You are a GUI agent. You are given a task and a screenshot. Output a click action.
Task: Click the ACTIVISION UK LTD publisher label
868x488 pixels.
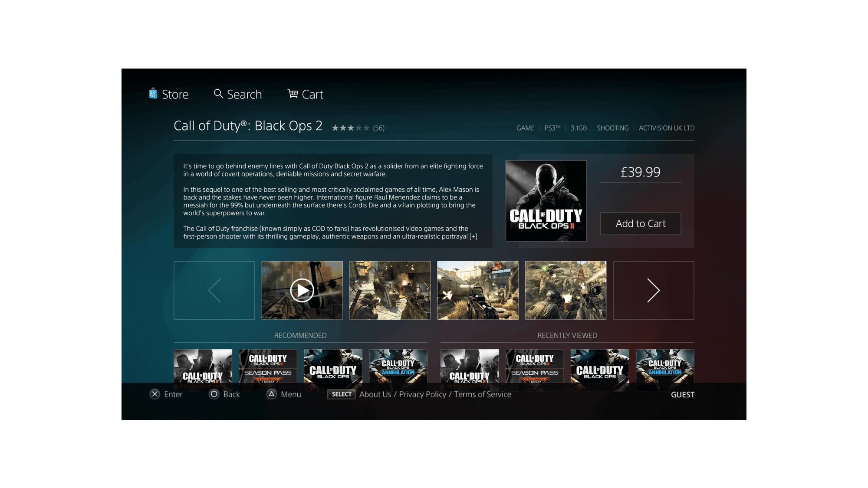(666, 128)
